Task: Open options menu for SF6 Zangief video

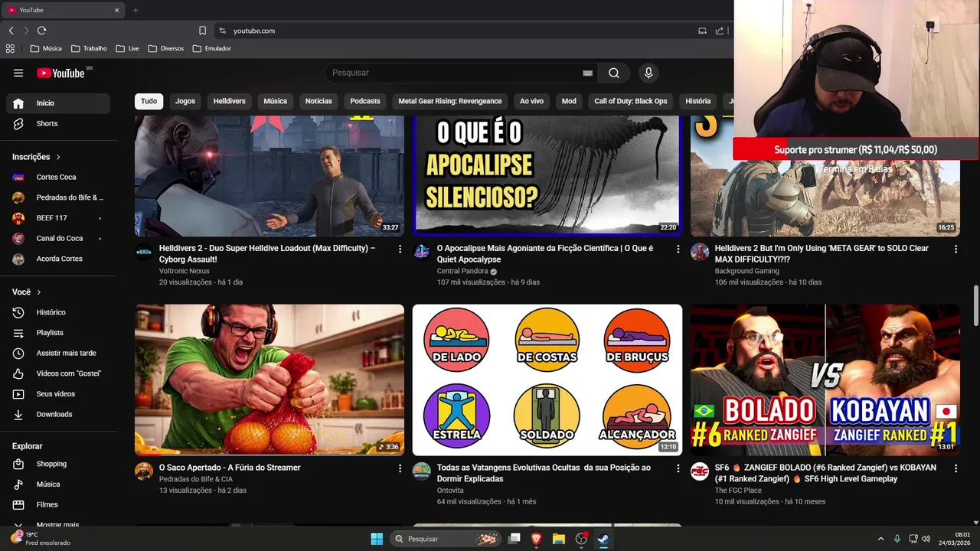Action: click(x=955, y=468)
